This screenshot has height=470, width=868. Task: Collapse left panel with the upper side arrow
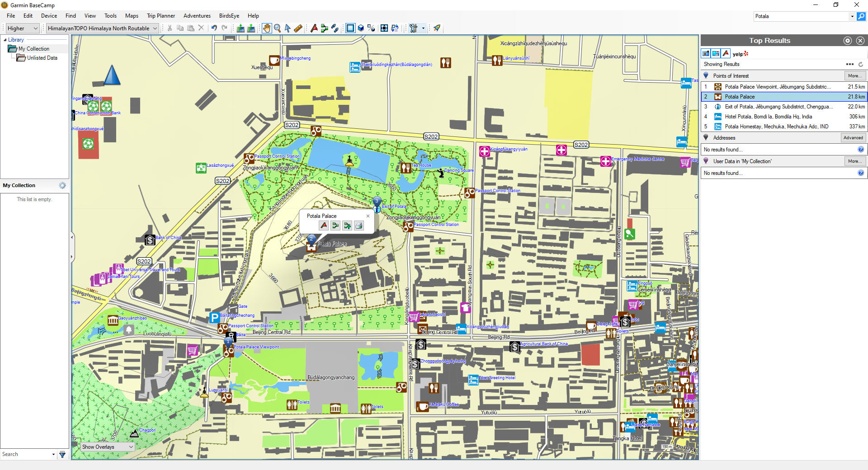[x=72, y=237]
